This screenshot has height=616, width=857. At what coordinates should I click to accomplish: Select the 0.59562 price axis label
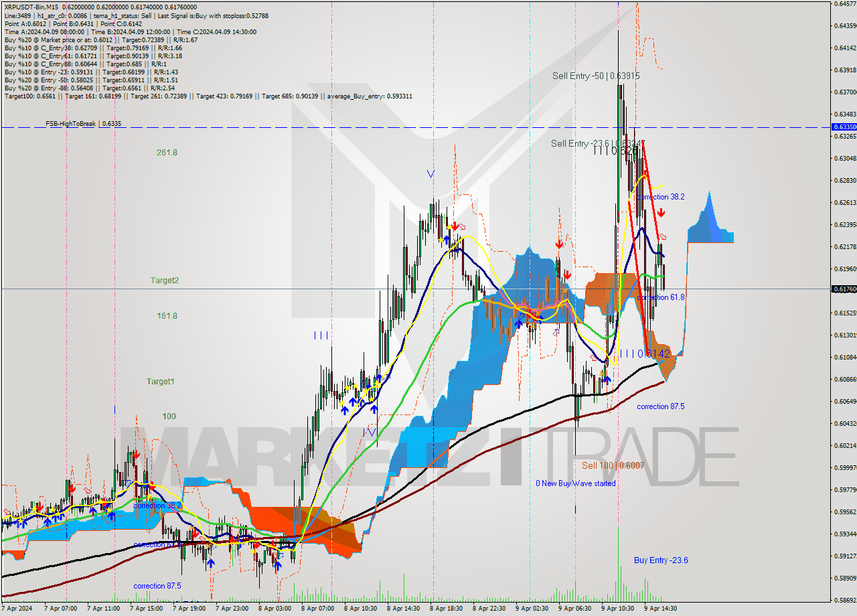pyautogui.click(x=844, y=512)
